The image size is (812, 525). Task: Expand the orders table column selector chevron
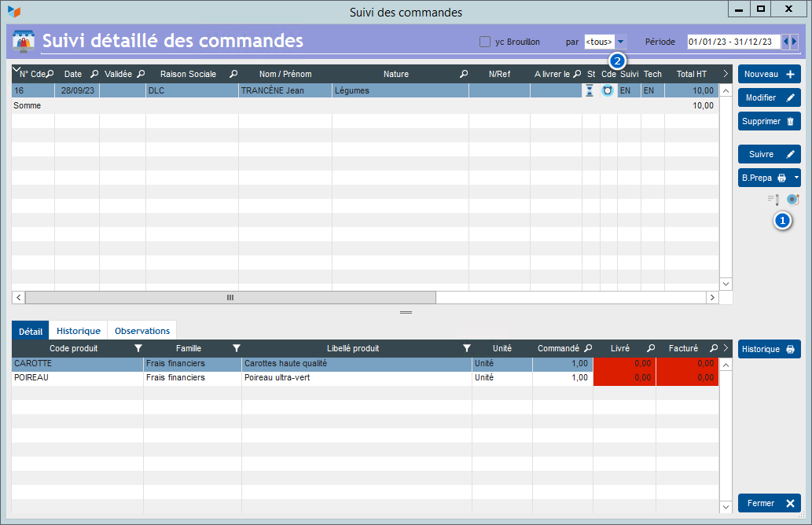click(17, 70)
